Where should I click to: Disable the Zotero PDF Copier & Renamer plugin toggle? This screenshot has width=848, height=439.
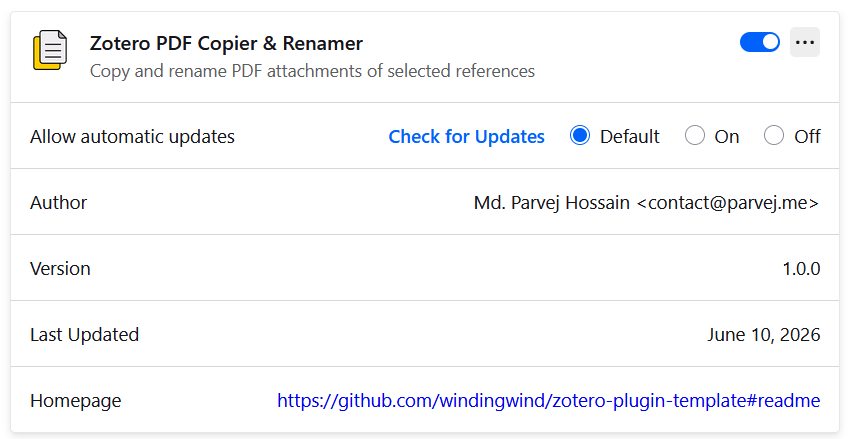pos(760,42)
